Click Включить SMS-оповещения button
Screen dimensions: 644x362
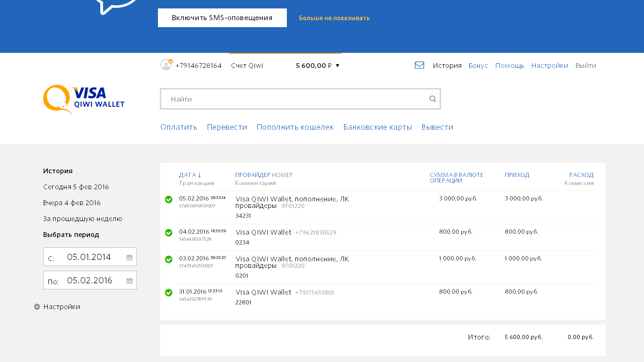[x=222, y=18]
